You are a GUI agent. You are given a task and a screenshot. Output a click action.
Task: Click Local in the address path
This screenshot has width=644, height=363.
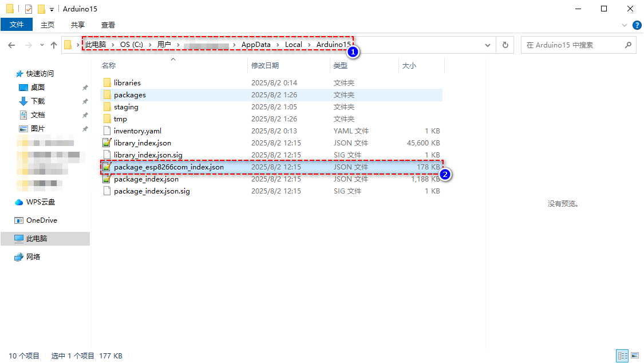pos(293,44)
